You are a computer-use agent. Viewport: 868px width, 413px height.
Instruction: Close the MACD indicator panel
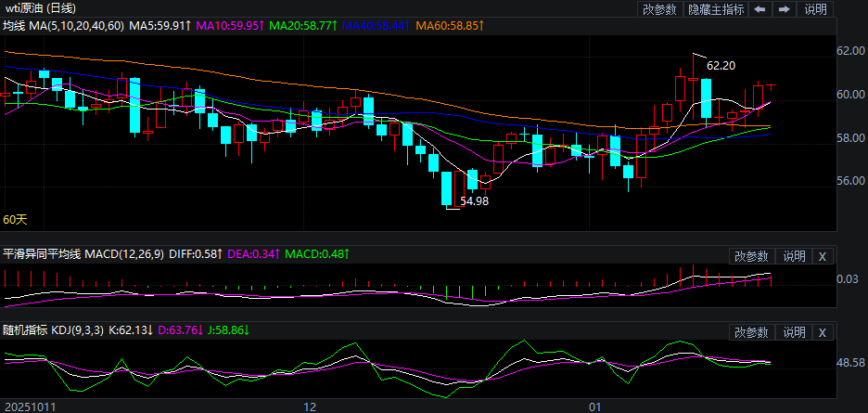pos(823,256)
